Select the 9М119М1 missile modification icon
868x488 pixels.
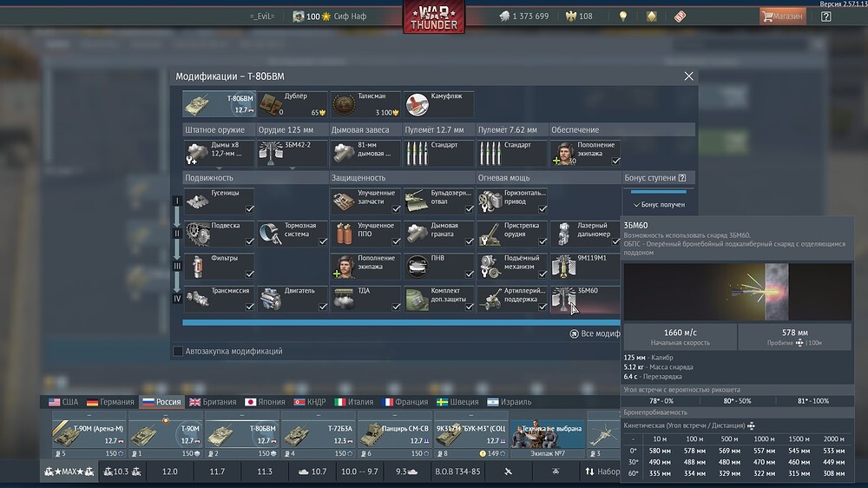click(x=563, y=267)
